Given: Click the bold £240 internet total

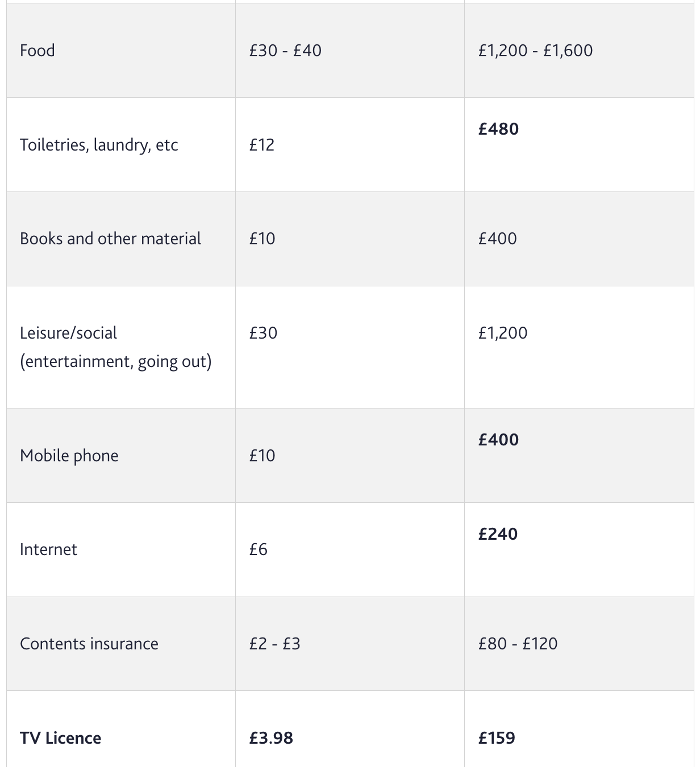Looking at the screenshot, I should click(498, 534).
